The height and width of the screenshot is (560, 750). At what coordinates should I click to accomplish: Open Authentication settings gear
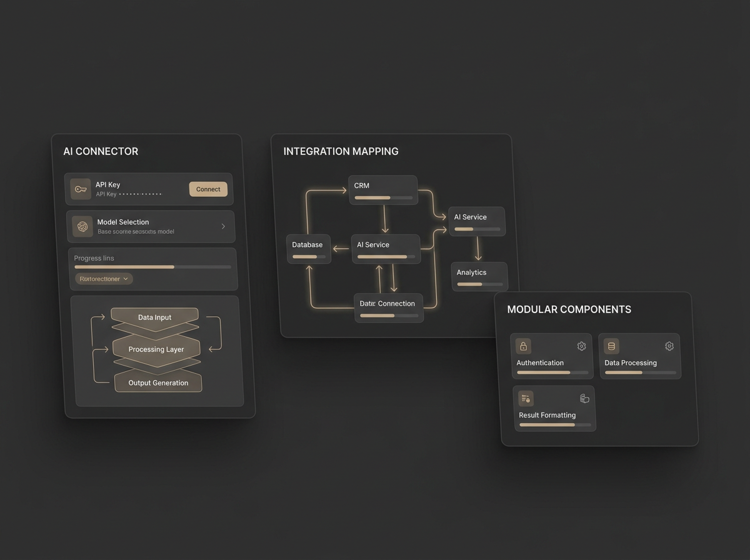(x=581, y=346)
